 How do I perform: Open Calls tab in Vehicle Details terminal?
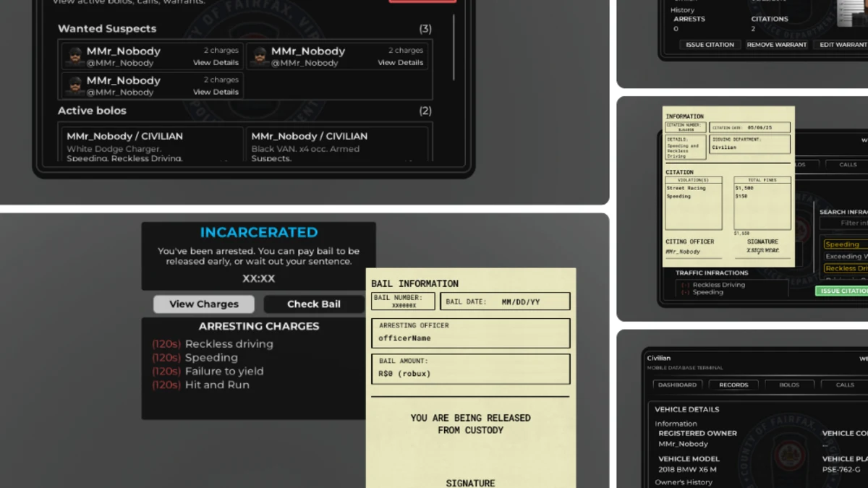click(845, 385)
